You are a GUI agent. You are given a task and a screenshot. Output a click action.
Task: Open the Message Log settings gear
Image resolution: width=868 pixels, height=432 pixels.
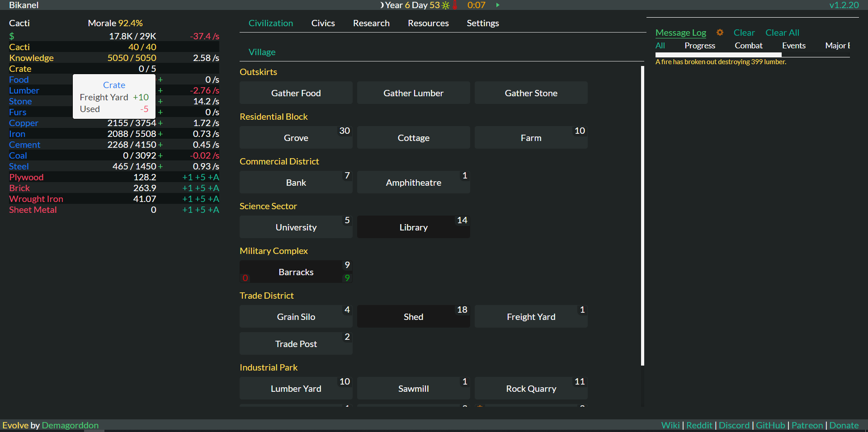pyautogui.click(x=720, y=33)
